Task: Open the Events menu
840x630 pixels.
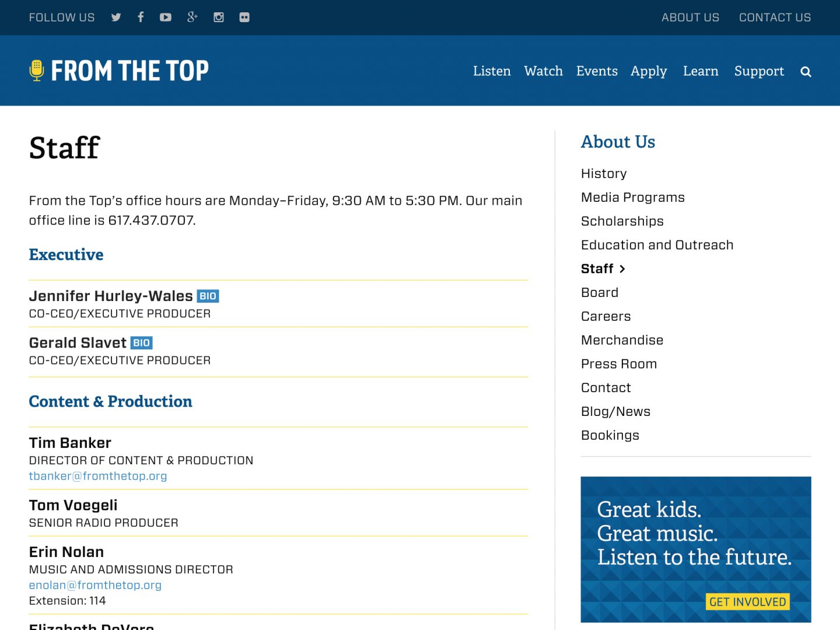Action: coord(597,71)
